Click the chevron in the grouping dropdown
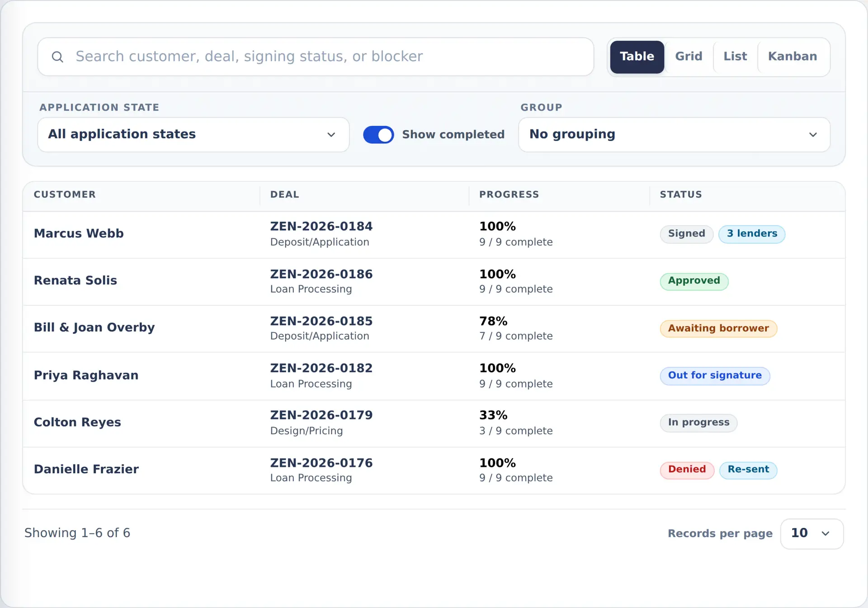 click(x=813, y=135)
